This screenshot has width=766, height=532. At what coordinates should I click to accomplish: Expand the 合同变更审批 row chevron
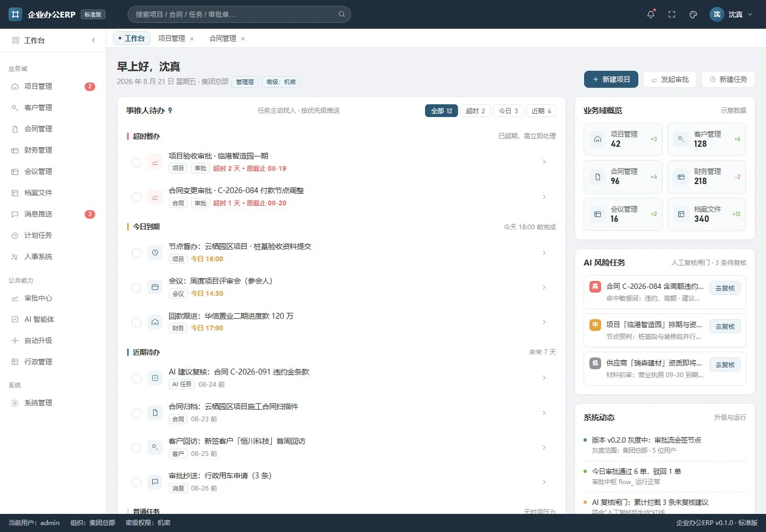pos(544,197)
